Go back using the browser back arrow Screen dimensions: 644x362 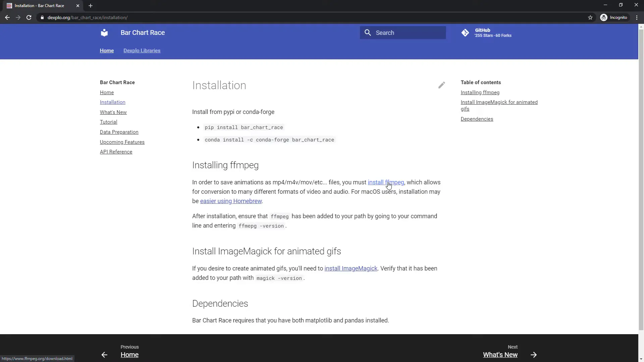pyautogui.click(x=7, y=17)
